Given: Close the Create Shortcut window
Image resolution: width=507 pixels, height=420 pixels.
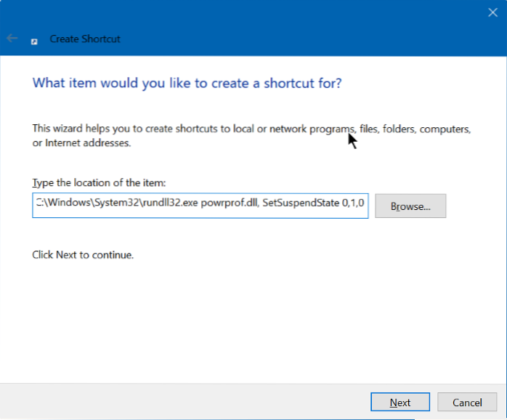Looking at the screenshot, I should point(492,12).
